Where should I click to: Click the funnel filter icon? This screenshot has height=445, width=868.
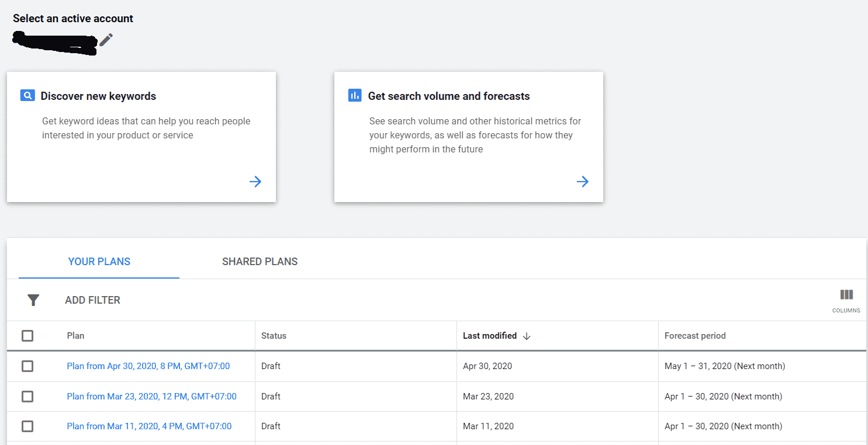33,300
